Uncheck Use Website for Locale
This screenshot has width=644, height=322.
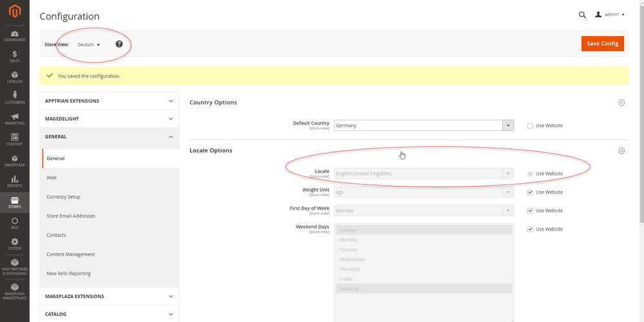(530, 174)
